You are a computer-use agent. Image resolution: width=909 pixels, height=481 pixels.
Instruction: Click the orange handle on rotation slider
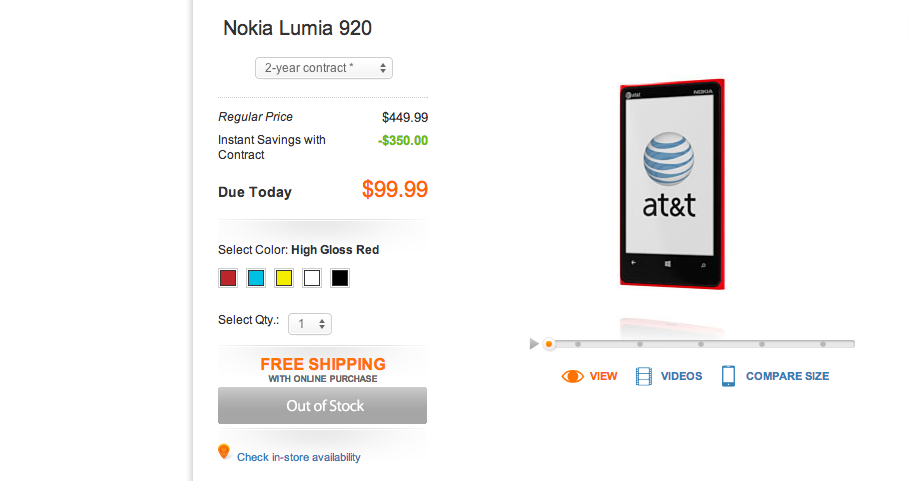tap(548, 344)
